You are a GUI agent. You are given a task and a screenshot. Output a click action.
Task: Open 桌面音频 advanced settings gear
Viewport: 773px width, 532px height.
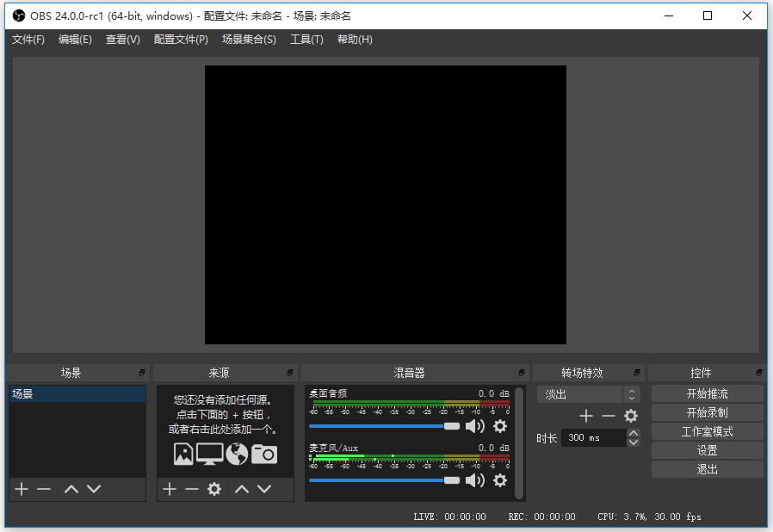coord(500,426)
